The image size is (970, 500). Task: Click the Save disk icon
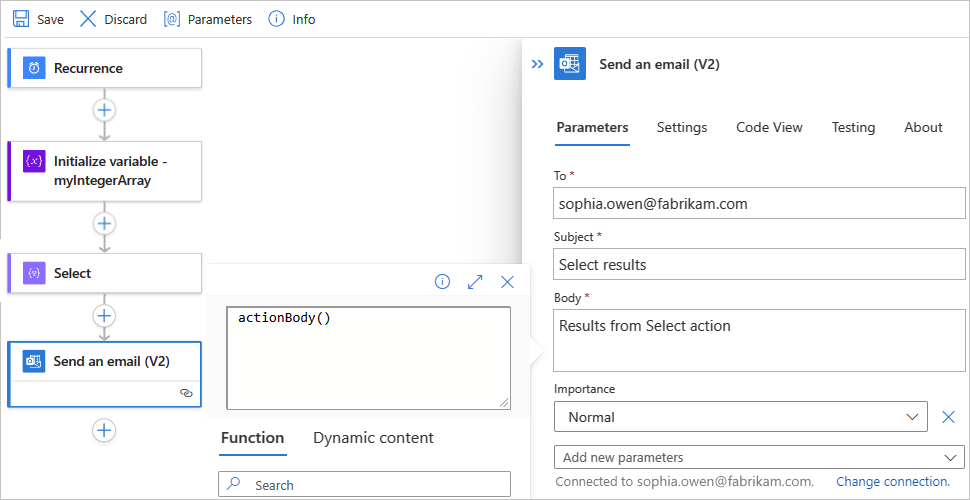(x=21, y=19)
